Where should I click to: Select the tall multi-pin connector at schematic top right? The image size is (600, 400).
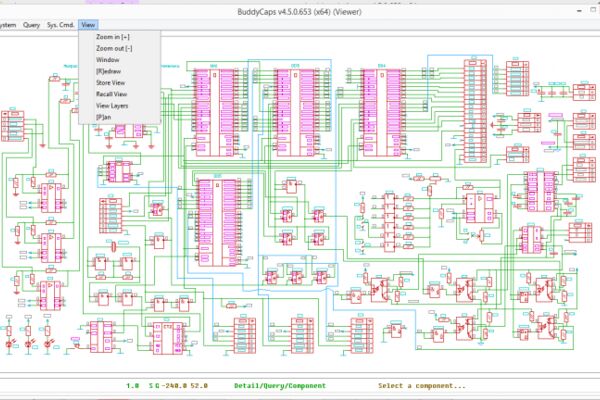pos(475,111)
